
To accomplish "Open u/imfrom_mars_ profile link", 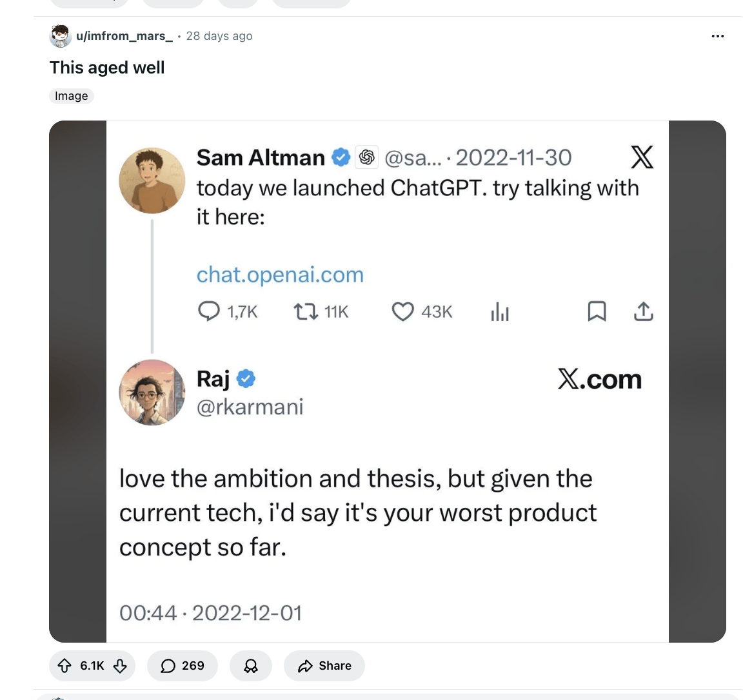I will [x=124, y=36].
